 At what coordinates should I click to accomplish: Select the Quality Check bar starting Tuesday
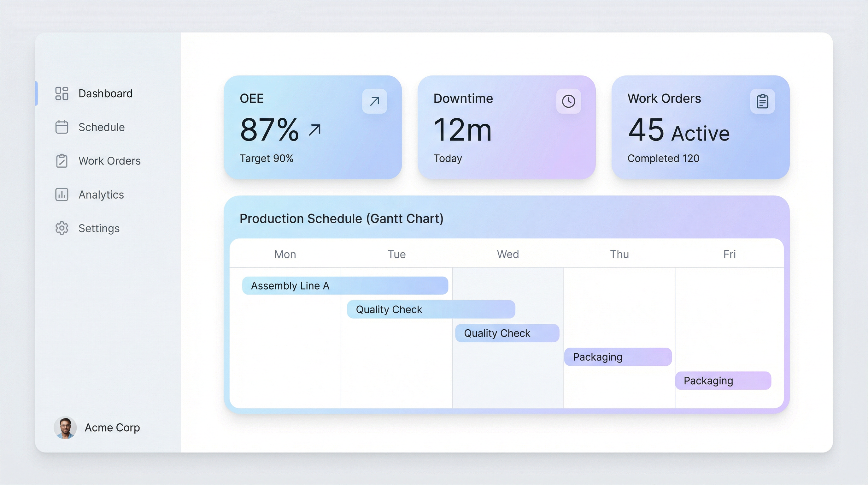(x=431, y=309)
